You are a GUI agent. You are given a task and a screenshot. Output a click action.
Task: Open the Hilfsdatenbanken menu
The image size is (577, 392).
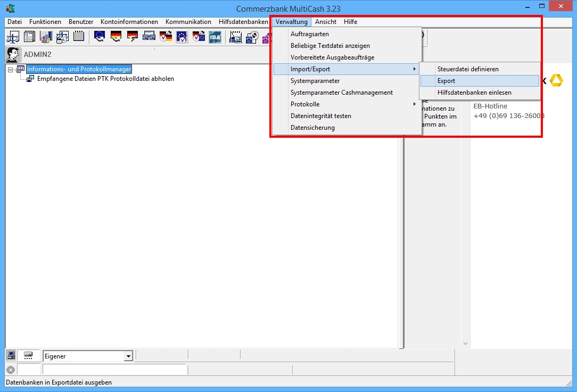pyautogui.click(x=243, y=22)
